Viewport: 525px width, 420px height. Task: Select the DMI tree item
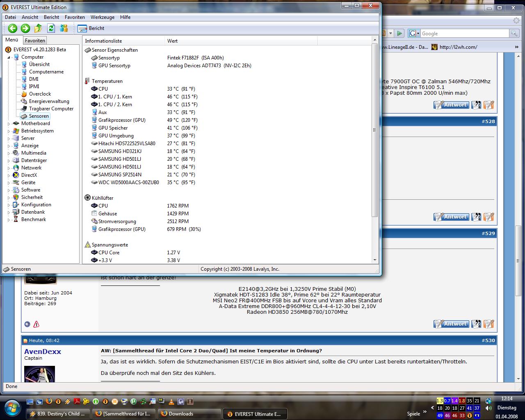(34, 79)
